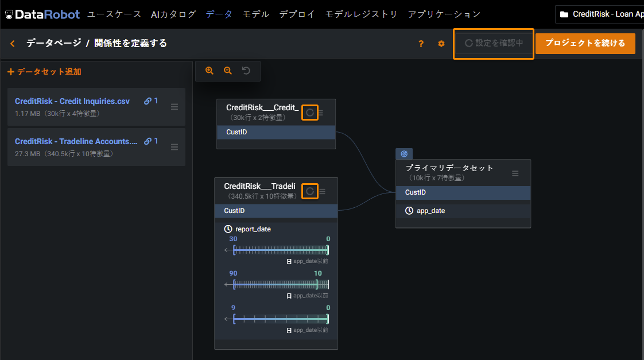
Task: Reset the canvas view with the undo icon
Action: [246, 71]
